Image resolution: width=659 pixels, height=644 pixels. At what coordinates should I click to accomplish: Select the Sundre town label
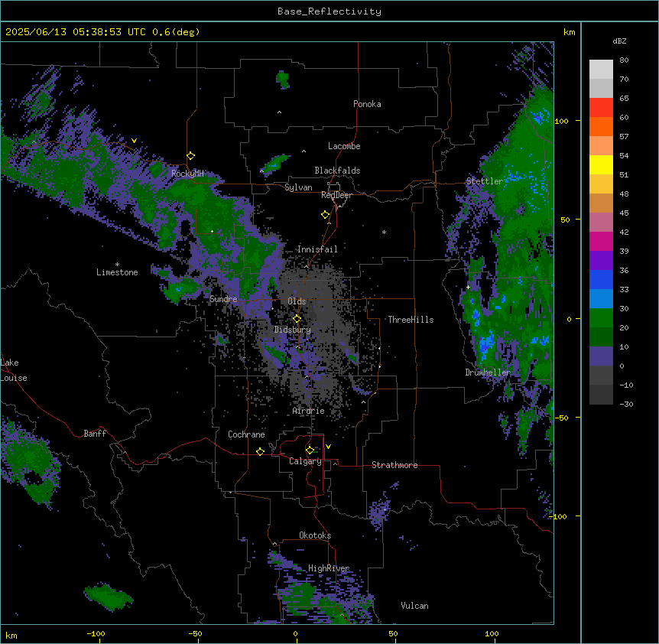(x=223, y=299)
